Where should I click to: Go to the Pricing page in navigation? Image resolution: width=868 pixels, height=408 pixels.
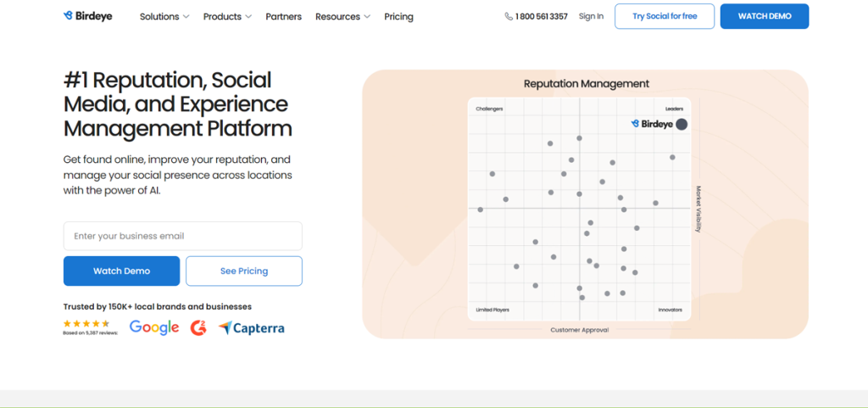[x=398, y=16]
